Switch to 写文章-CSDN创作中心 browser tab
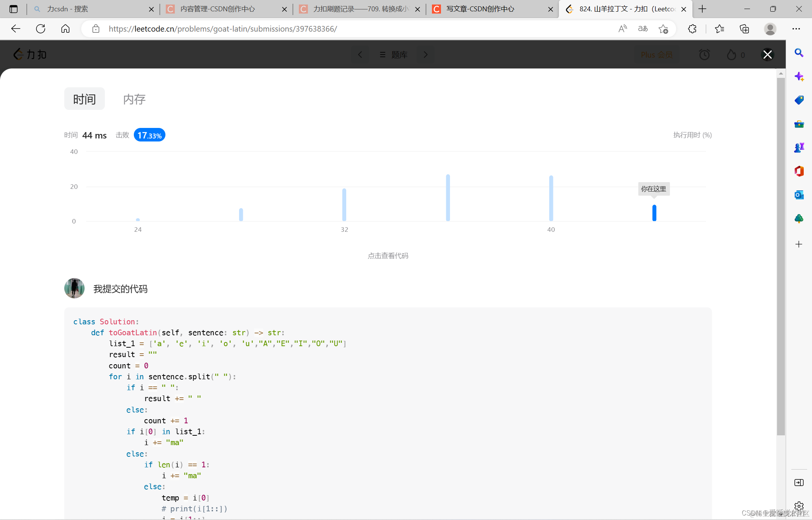 point(480,9)
